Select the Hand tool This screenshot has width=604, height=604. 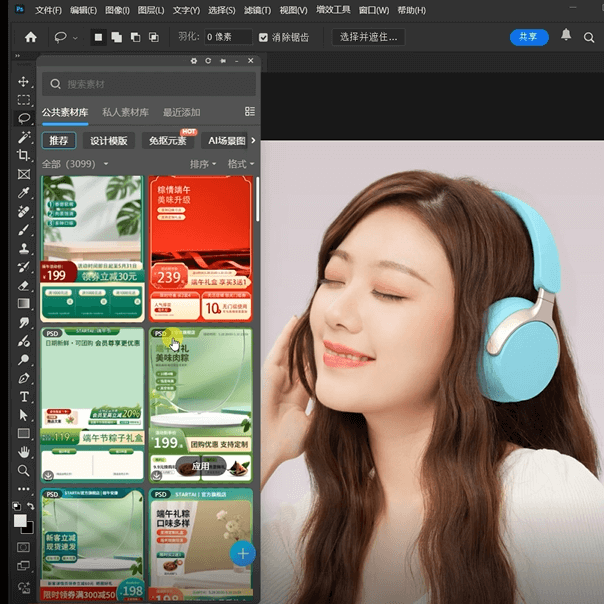coord(23,452)
